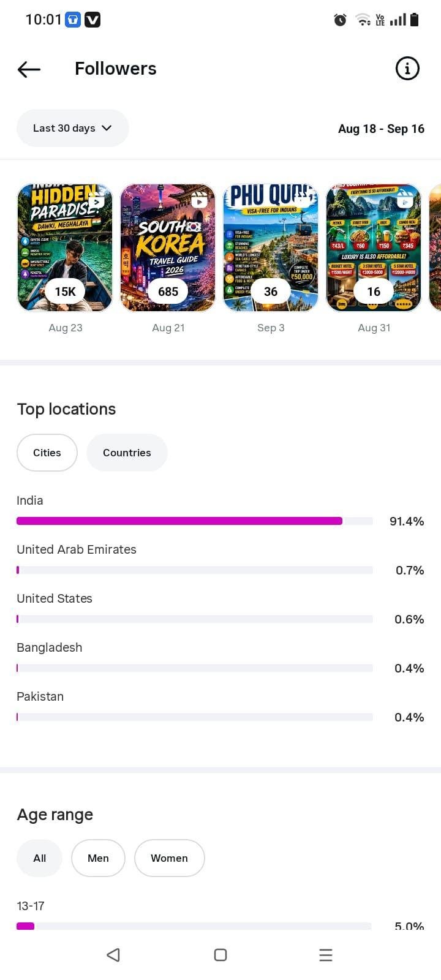Tap the battery icon in status bar

pyautogui.click(x=415, y=20)
